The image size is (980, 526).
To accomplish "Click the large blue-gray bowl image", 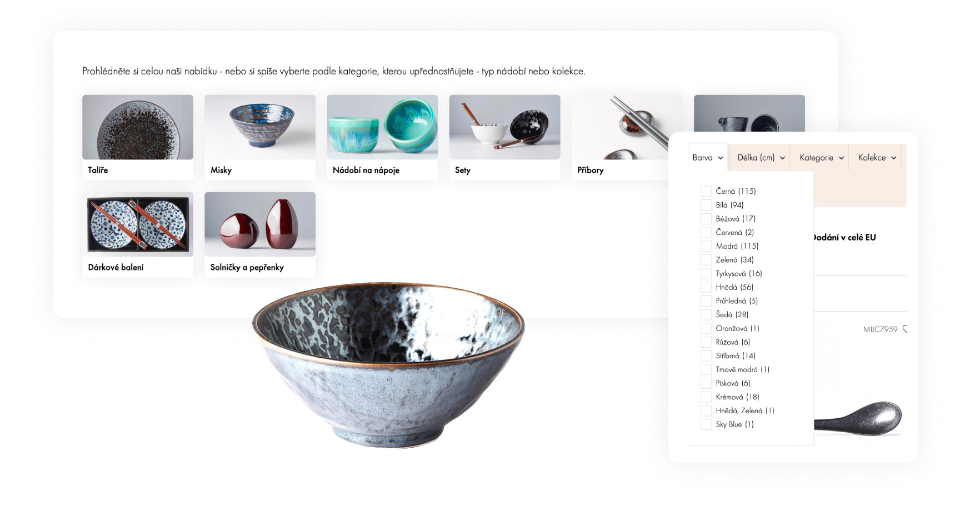I will point(388,364).
